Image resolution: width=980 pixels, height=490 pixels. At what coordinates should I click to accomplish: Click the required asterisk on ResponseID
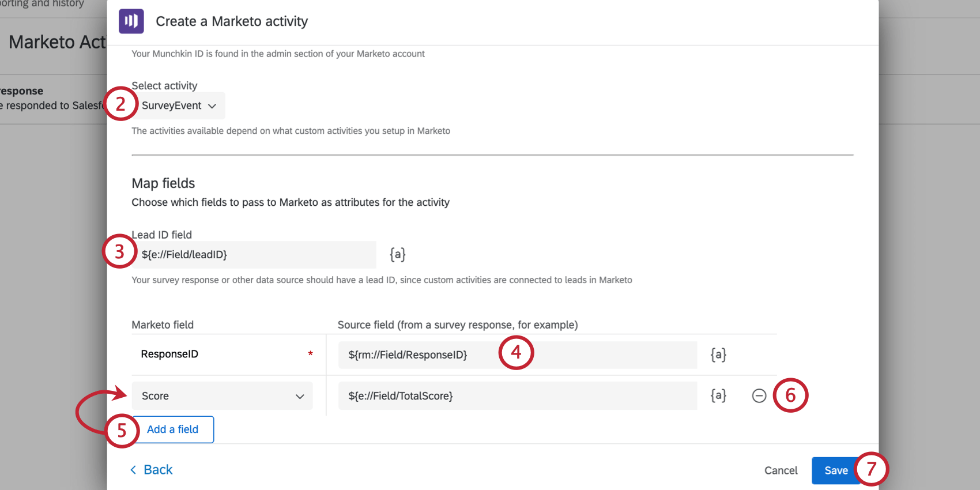[x=310, y=353]
